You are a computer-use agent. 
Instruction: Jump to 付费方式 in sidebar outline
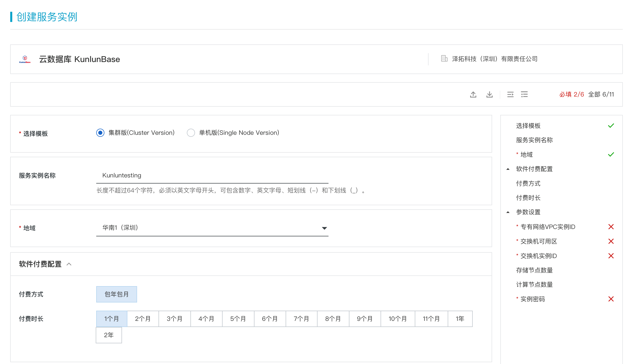tap(528, 183)
